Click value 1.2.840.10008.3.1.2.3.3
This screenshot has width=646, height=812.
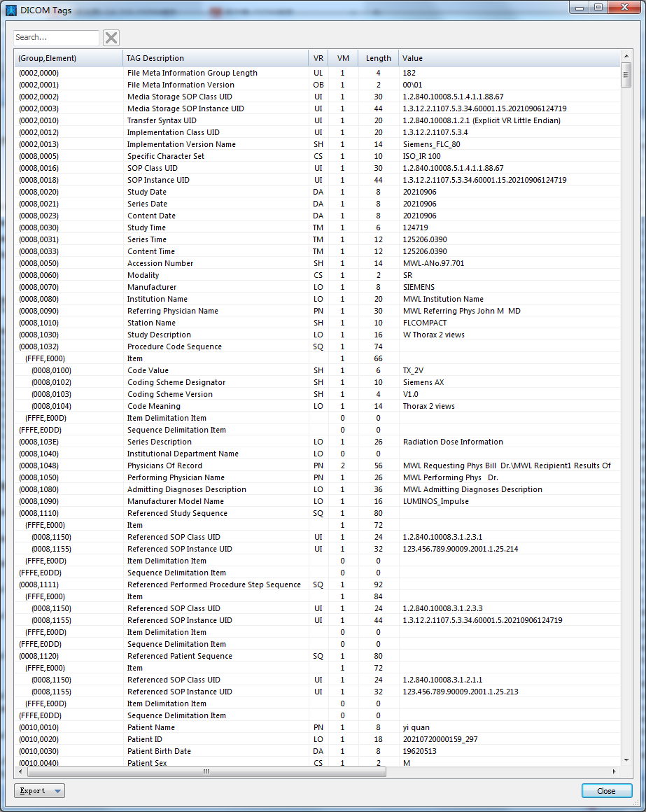tap(442, 609)
